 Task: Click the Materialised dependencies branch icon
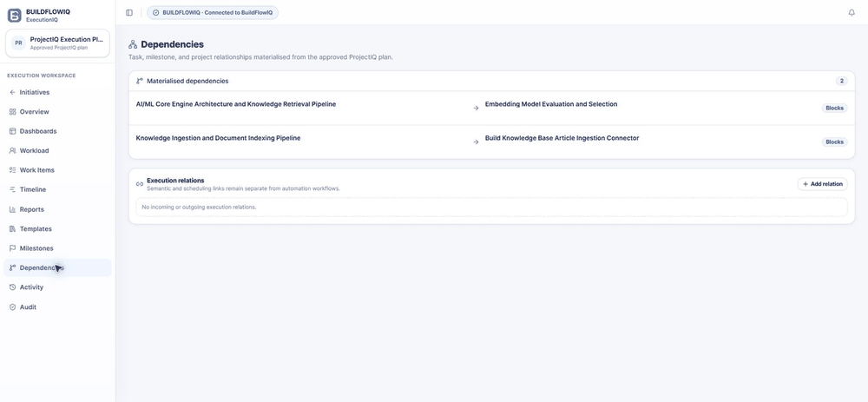point(140,81)
